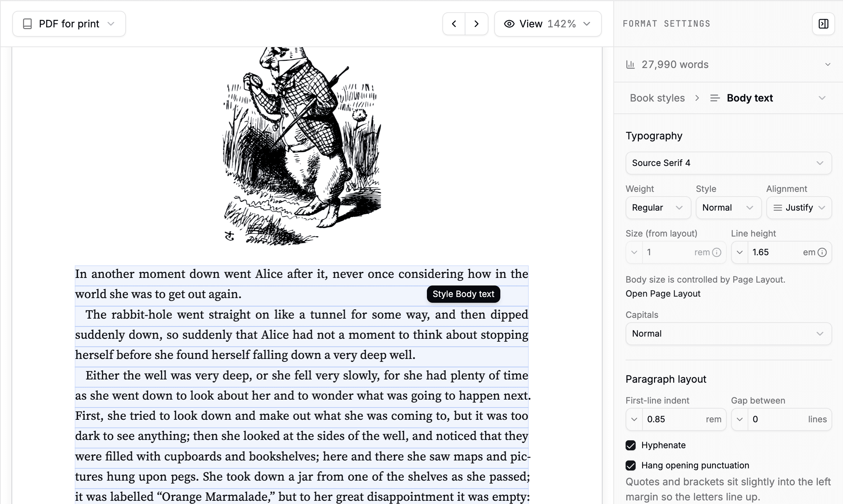Open the View 142% zoom dropdown
843x504 pixels.
coord(548,24)
